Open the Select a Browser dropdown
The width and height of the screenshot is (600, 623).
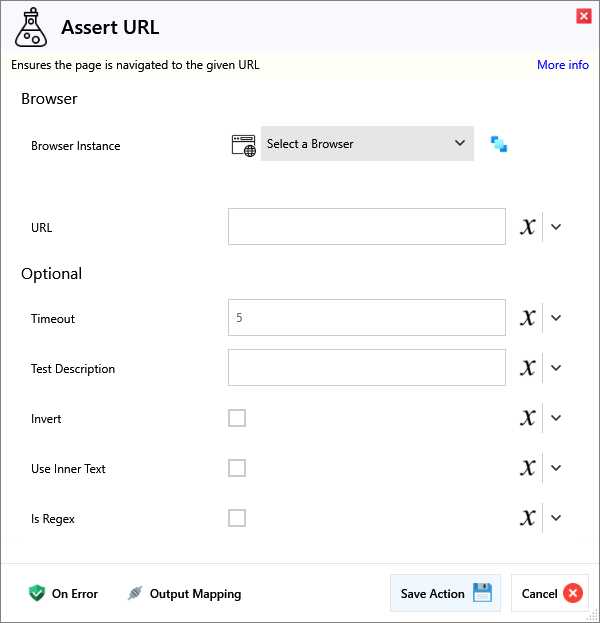coord(367,144)
